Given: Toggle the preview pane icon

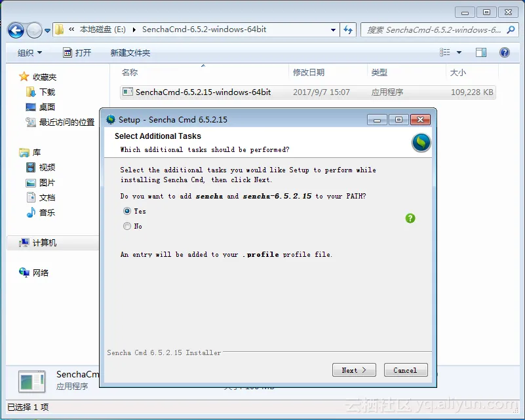Looking at the screenshot, I should (x=481, y=52).
